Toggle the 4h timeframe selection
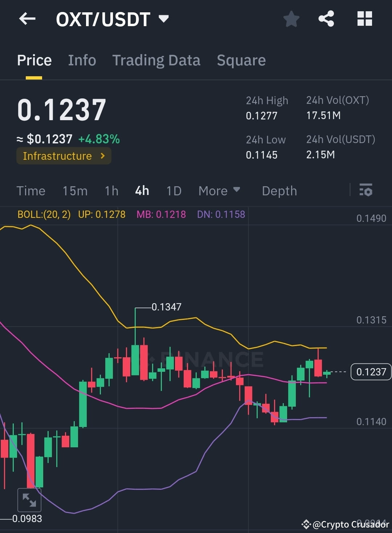 142,190
